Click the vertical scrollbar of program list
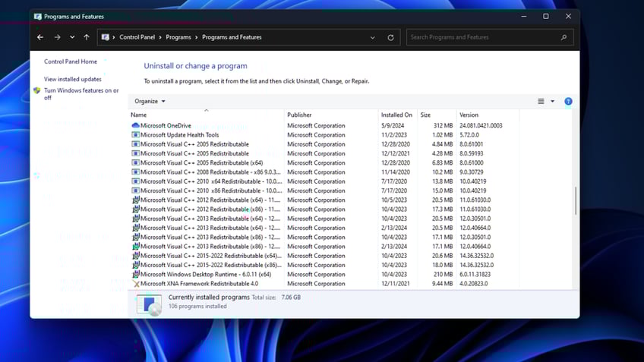644x362 pixels. pos(576,200)
